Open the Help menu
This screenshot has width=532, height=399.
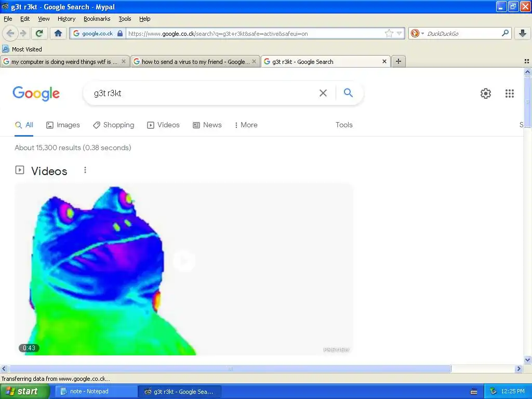[x=144, y=19]
